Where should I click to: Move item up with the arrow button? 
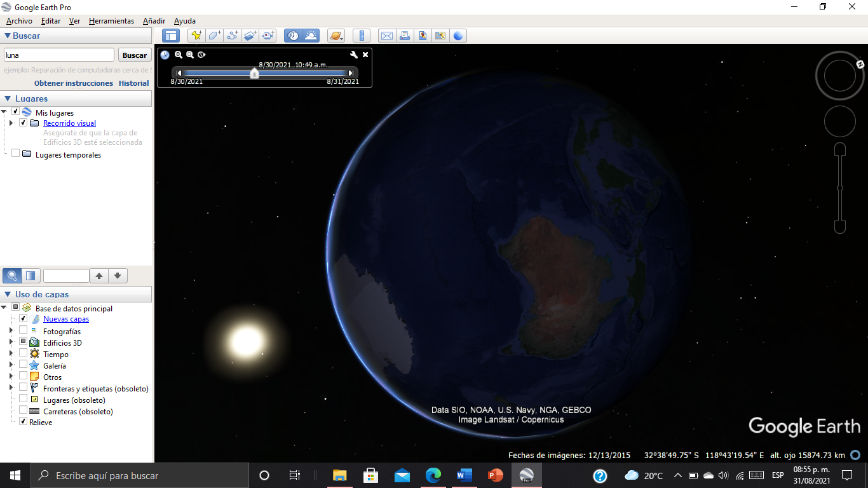coord(99,276)
